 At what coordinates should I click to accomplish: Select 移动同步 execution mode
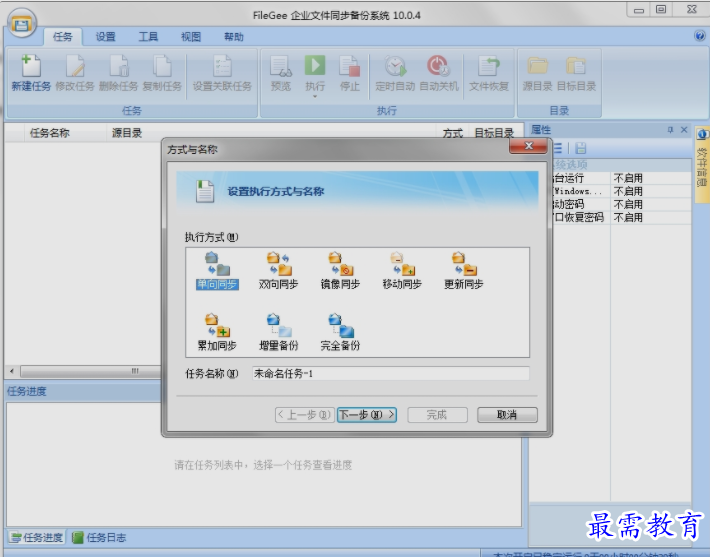[x=402, y=271]
